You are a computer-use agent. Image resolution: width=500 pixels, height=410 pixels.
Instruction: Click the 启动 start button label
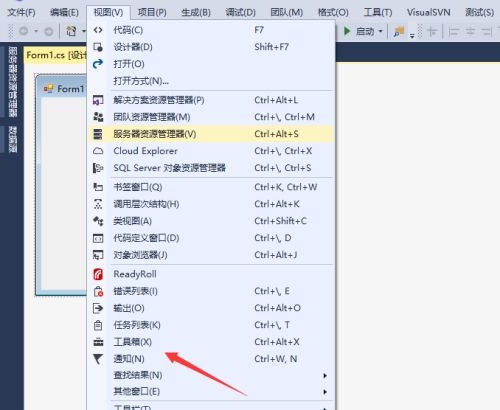[x=365, y=31]
